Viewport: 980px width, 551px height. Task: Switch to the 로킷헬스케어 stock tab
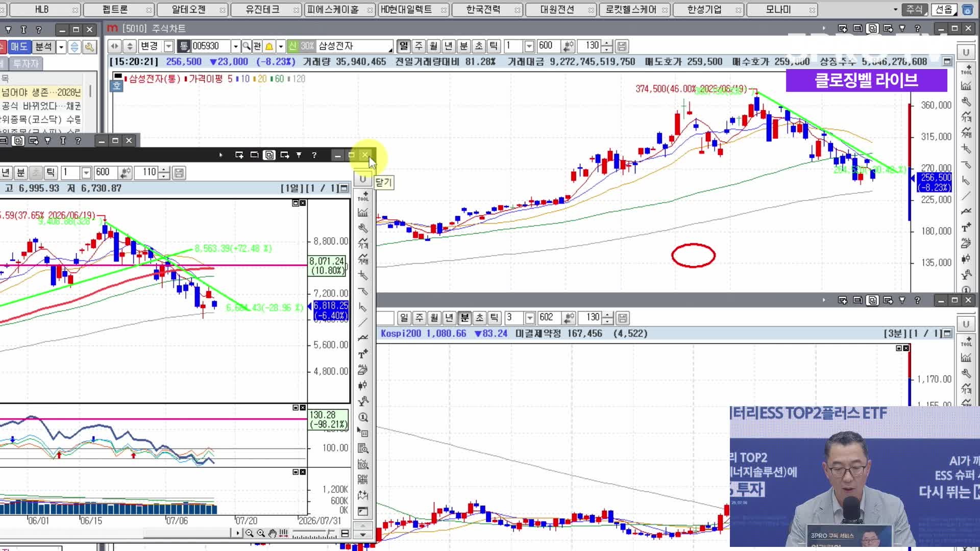coord(634,10)
